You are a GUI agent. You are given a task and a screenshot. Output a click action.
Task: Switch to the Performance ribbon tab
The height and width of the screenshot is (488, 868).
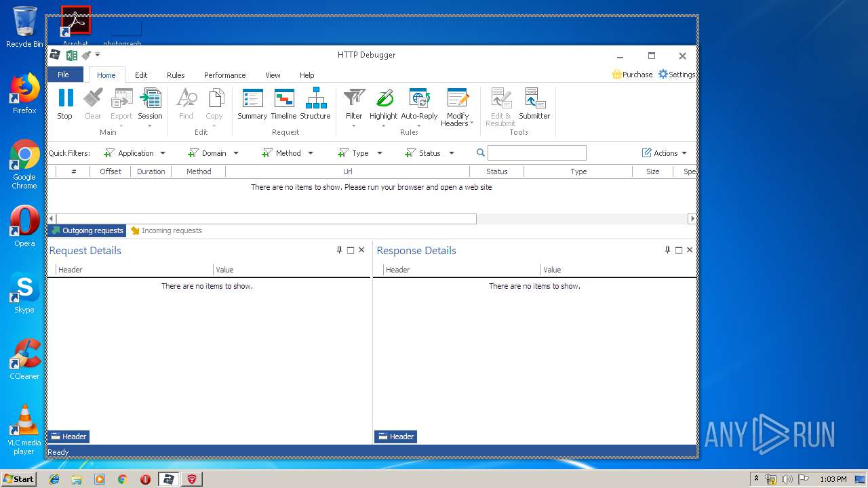225,75
